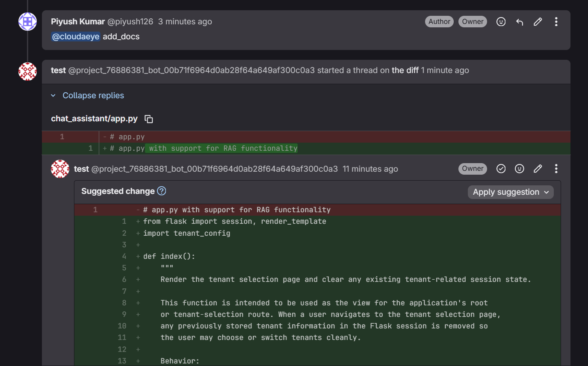
Task: Click the bot's avatar in the thread
Action: [60, 168]
